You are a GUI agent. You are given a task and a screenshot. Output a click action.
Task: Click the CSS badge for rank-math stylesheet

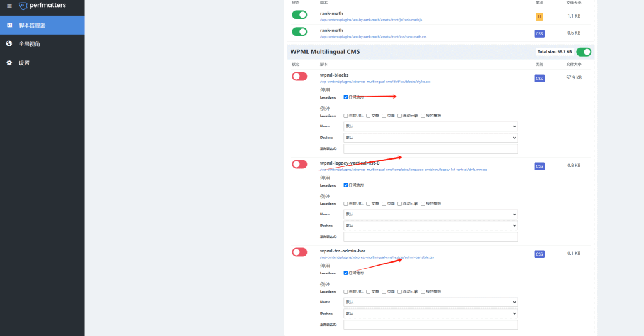(539, 34)
